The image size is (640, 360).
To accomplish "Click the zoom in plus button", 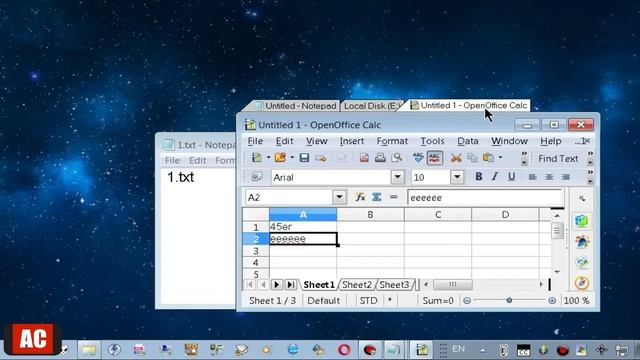I will (x=552, y=301).
